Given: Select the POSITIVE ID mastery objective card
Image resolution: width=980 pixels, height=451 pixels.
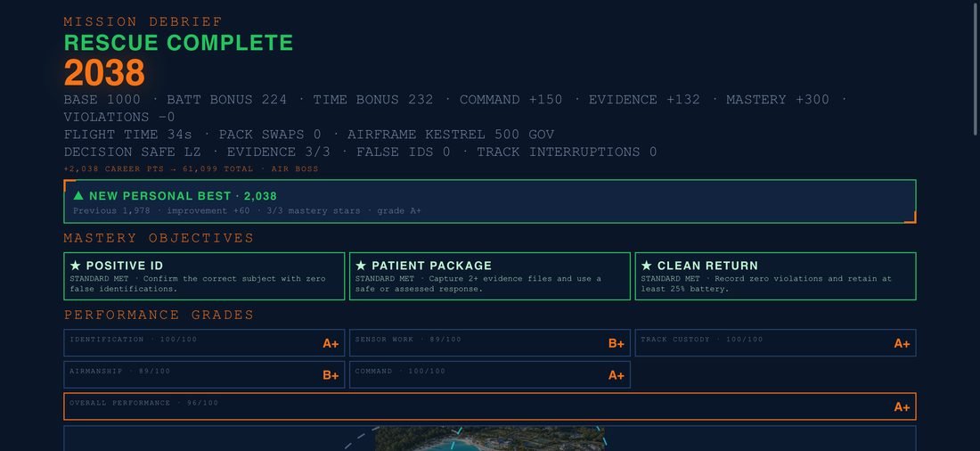Looking at the screenshot, I should tap(204, 276).
